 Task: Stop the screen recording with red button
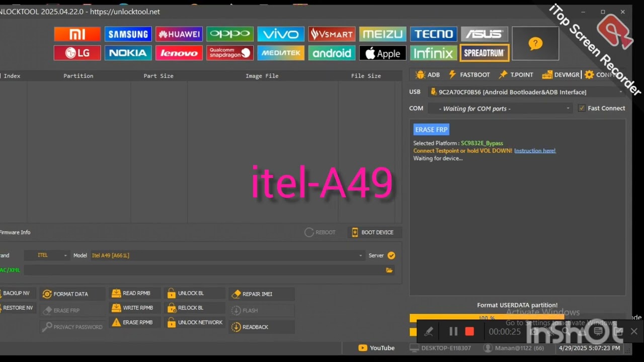469,331
